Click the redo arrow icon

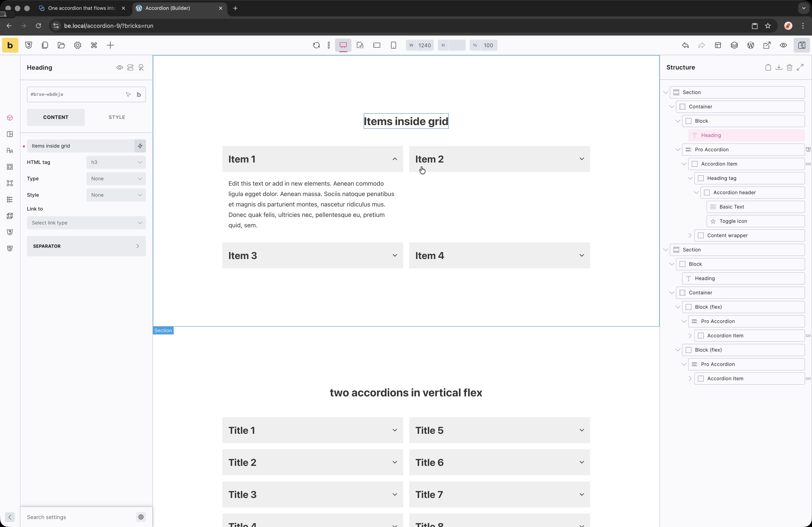pos(701,45)
